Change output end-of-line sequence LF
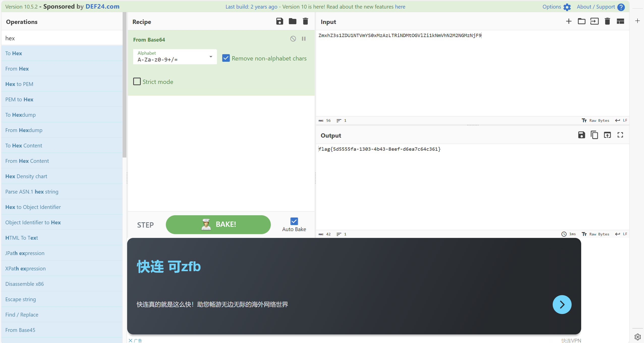 tap(621, 234)
